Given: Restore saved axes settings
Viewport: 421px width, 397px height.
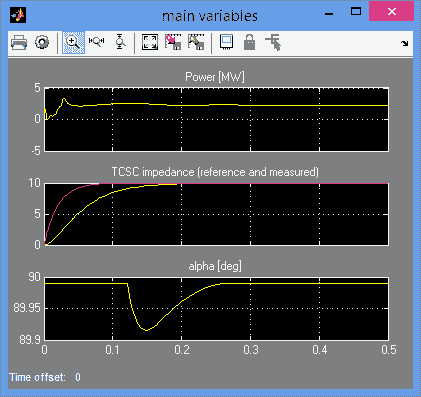Looking at the screenshot, I should pos(196,42).
